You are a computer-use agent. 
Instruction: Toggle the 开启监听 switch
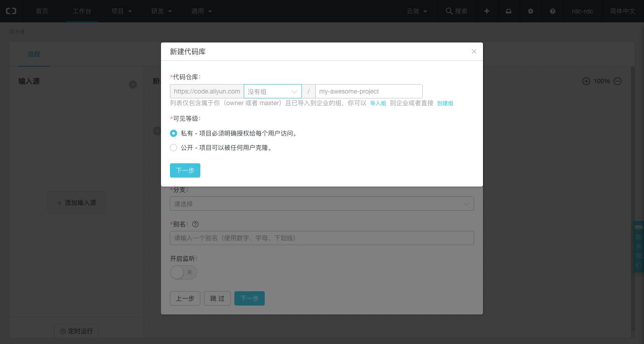[183, 272]
